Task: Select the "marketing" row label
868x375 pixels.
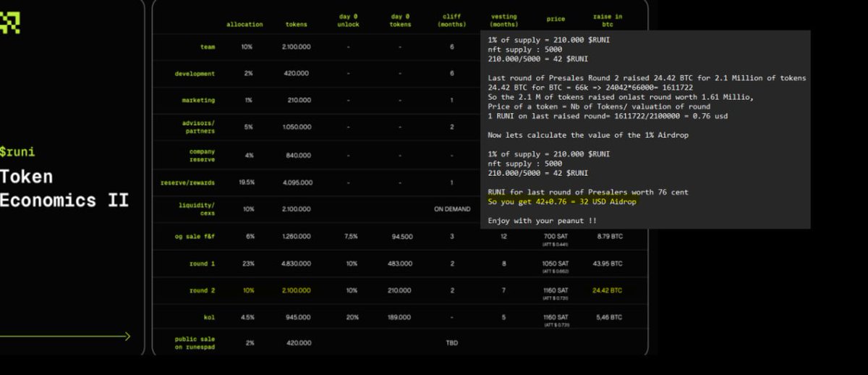Action: [198, 101]
